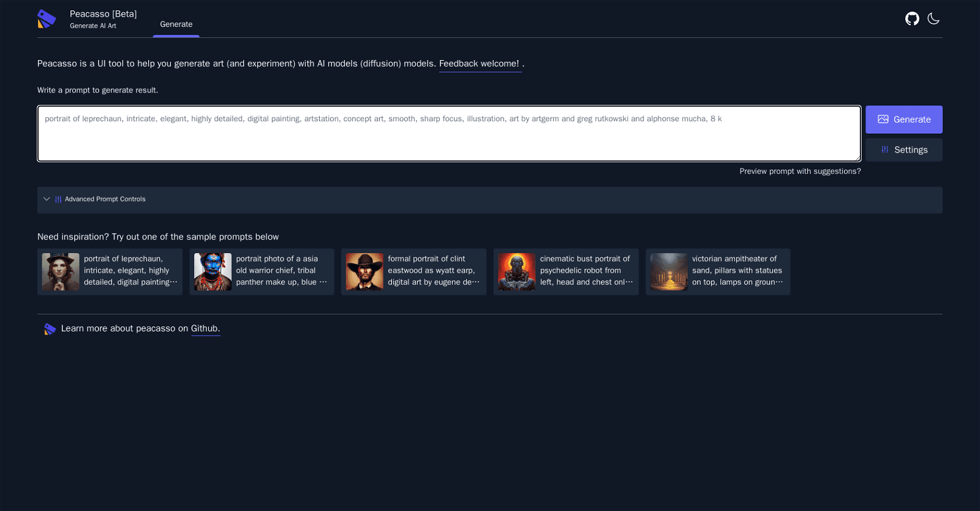Click the Peacasso logo in footer
Image resolution: width=980 pixels, height=511 pixels.
tap(50, 329)
